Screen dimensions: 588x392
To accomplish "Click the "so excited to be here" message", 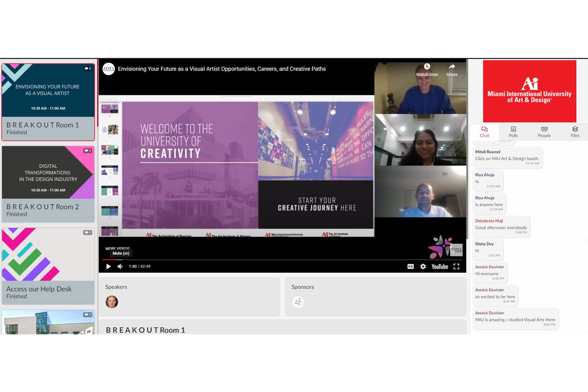I will pos(495,296).
